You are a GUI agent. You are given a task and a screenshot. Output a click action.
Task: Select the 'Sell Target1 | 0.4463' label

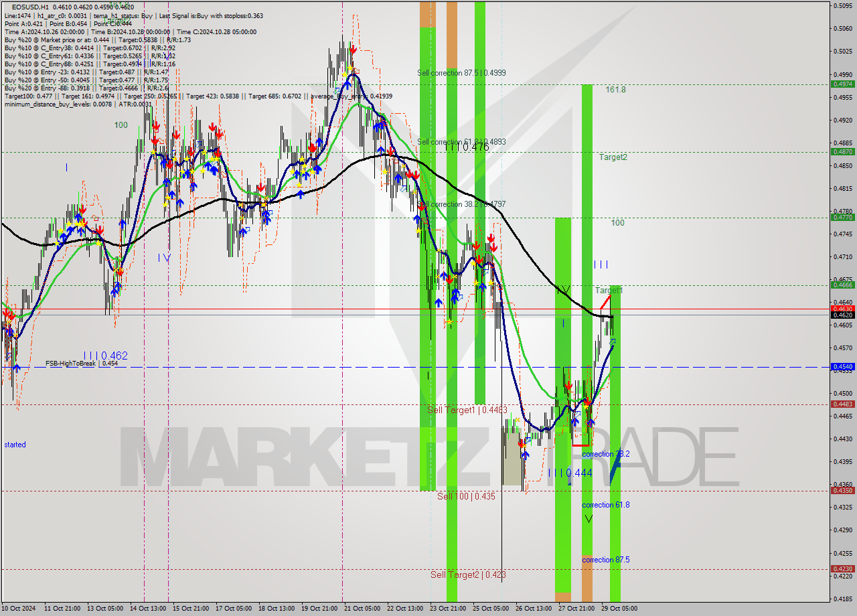point(467,409)
